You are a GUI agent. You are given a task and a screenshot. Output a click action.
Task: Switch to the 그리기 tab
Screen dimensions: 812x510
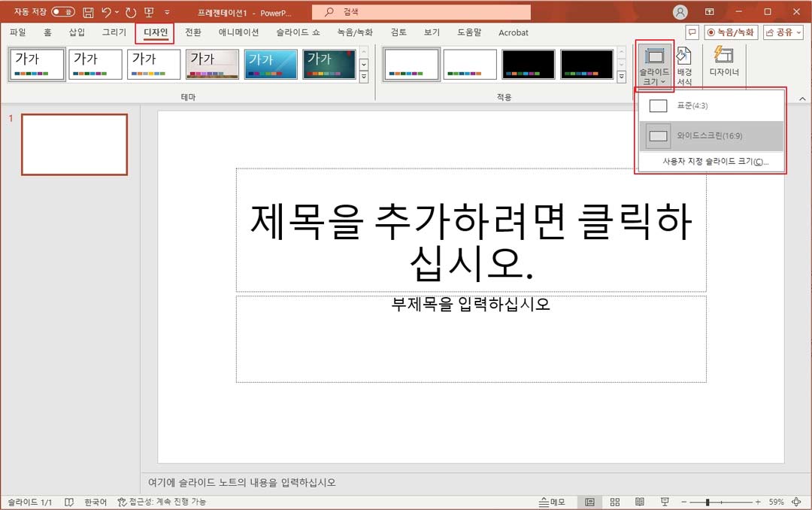[114, 32]
